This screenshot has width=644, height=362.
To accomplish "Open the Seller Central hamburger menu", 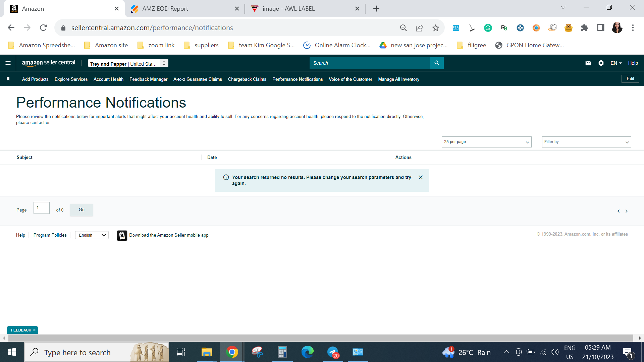I will 8,63.
